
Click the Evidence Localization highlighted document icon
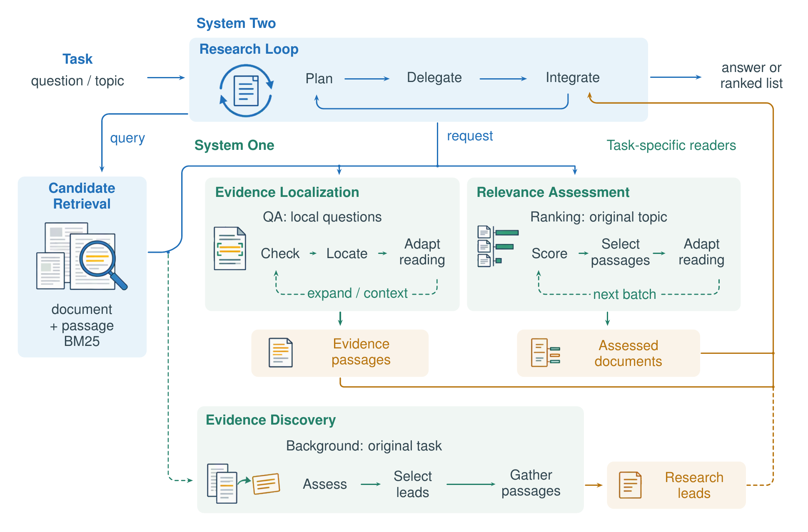click(x=230, y=249)
